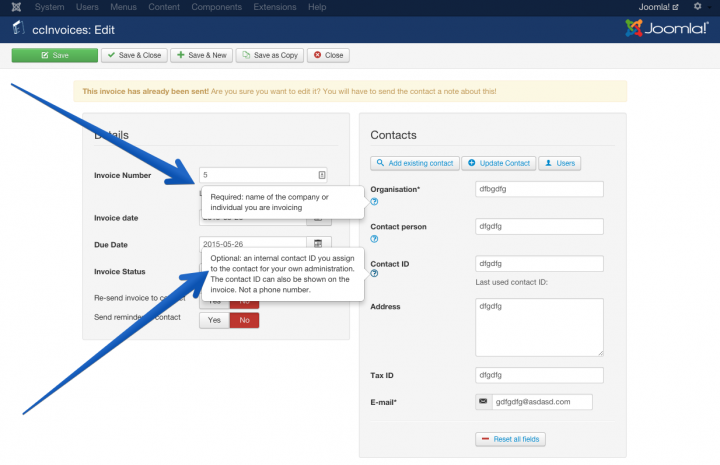Set Send reminder to contact to Yes
Viewport: 720px width, 465px height.
[x=214, y=320]
